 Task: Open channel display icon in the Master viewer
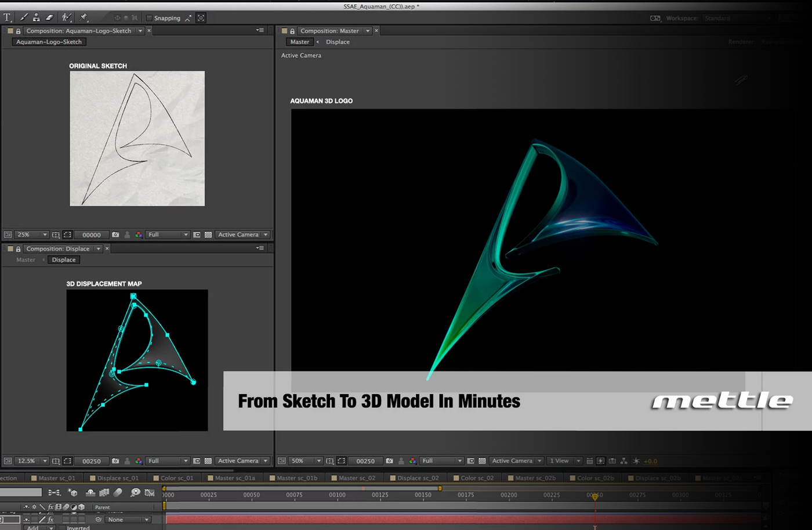point(412,461)
